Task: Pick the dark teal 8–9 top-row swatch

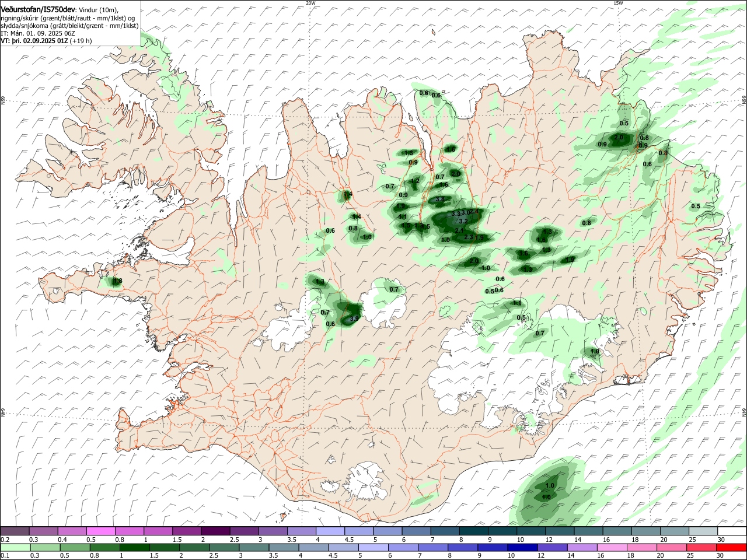Action: [473, 531]
